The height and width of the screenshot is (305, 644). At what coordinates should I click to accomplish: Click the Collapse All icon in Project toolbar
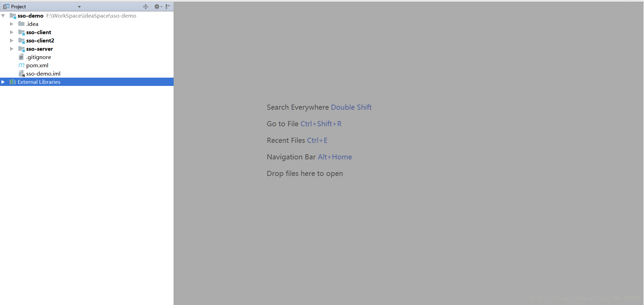[x=146, y=7]
